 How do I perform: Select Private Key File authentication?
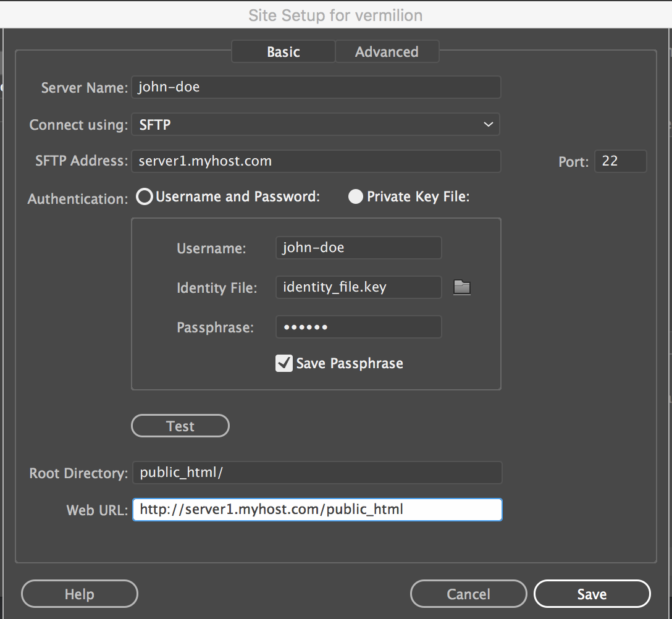(x=355, y=196)
